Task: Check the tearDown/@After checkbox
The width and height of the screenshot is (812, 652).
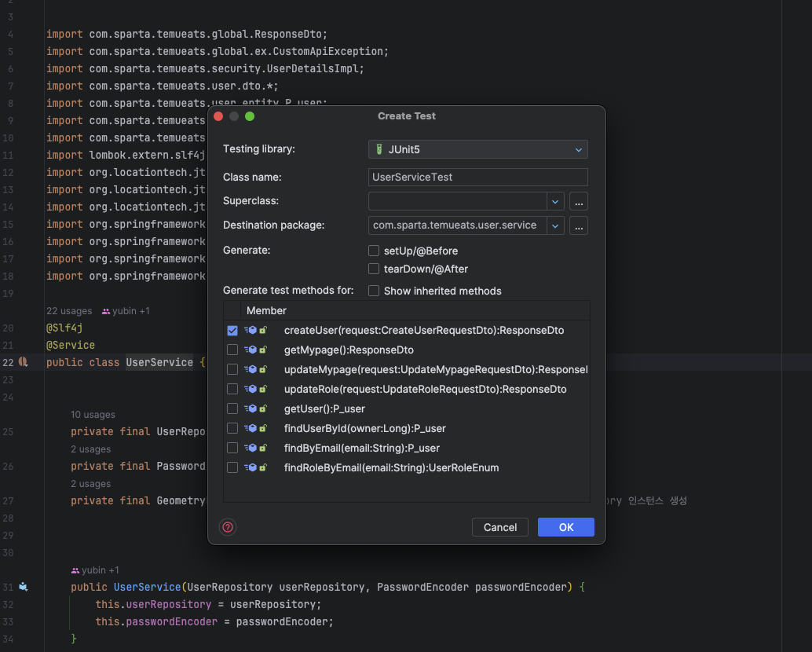Action: 373,269
